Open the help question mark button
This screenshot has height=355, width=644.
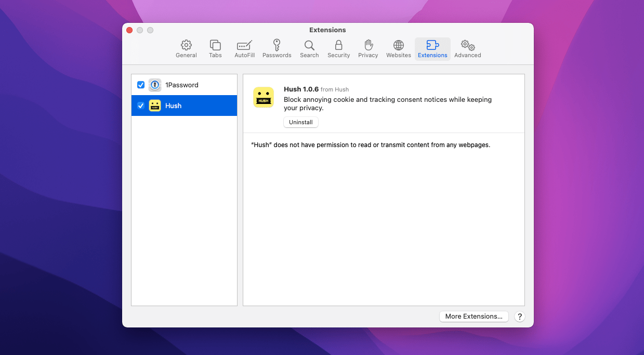tap(519, 316)
